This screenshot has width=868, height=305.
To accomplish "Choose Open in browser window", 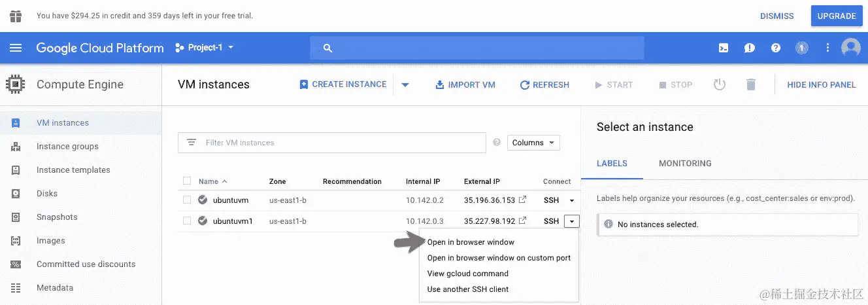I will click(x=471, y=242).
